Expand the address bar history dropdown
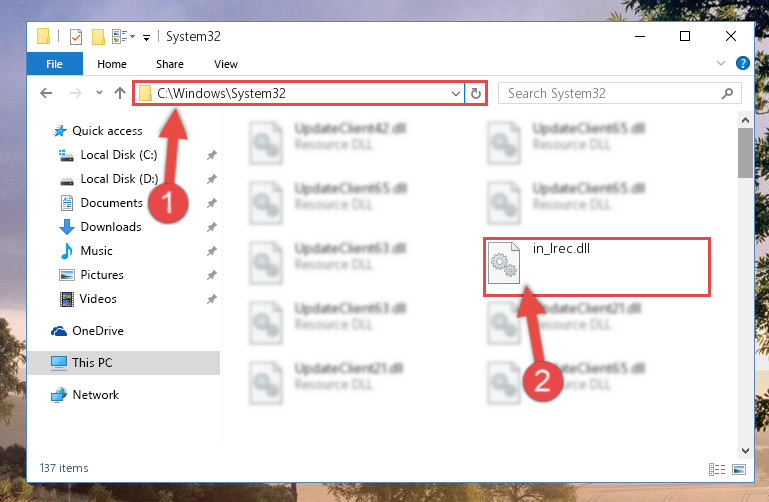 click(456, 93)
